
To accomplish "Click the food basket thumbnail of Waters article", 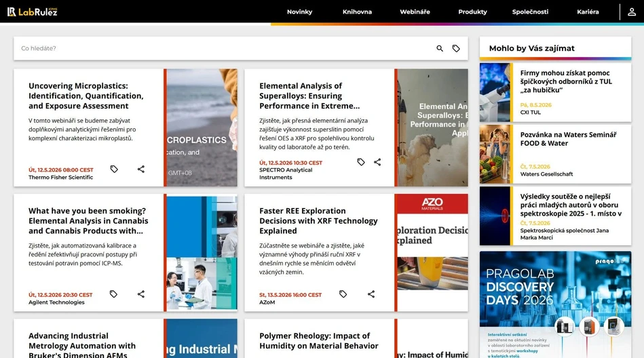I will pos(495,154).
